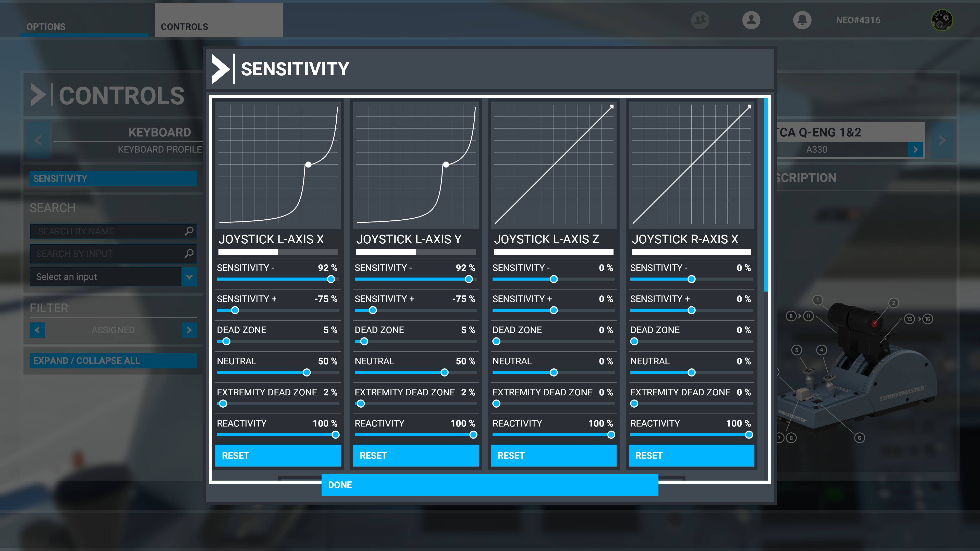Open the user profile icon
The height and width of the screenshot is (551, 980).
(x=751, y=20)
